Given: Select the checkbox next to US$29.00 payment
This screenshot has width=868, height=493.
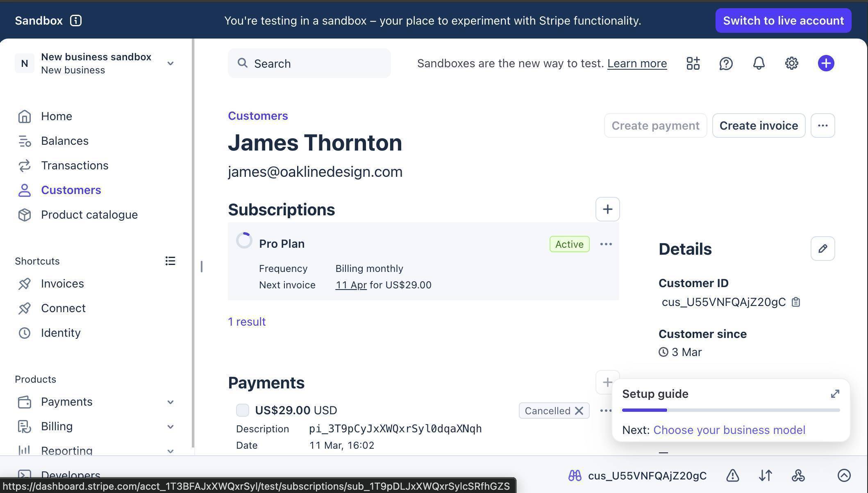Looking at the screenshot, I should (x=242, y=410).
